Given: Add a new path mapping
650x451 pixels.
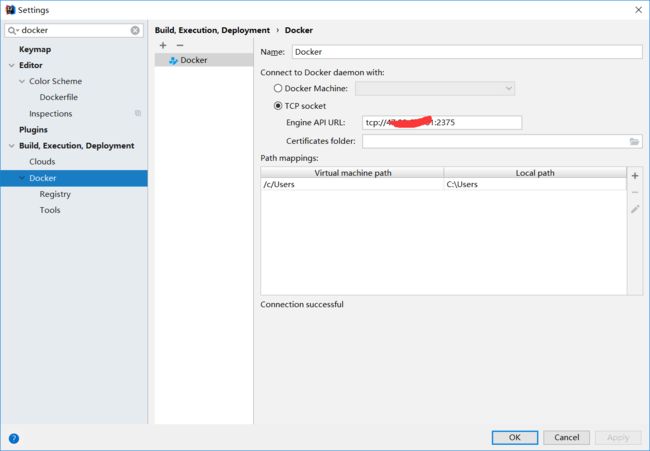Looking at the screenshot, I should [x=635, y=176].
